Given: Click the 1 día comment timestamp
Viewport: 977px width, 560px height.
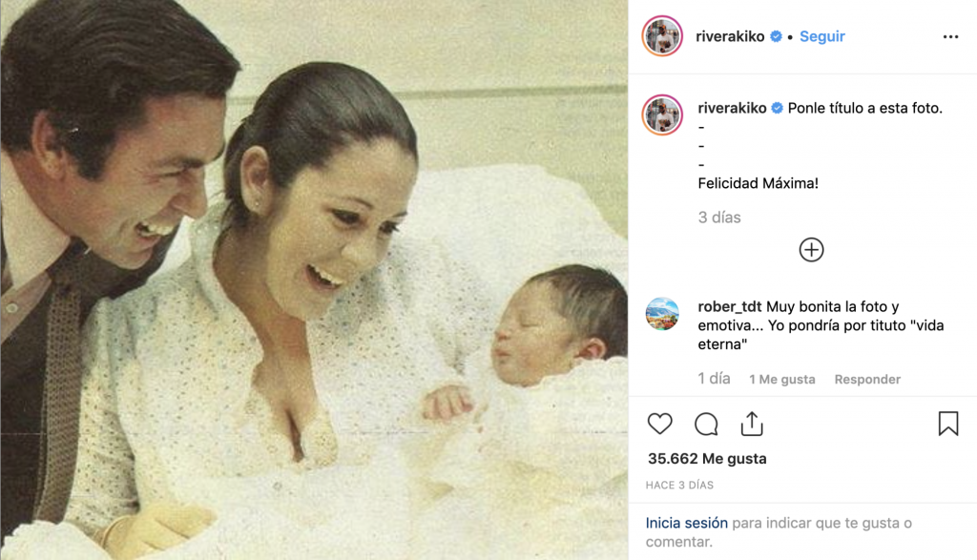Looking at the screenshot, I should click(714, 379).
